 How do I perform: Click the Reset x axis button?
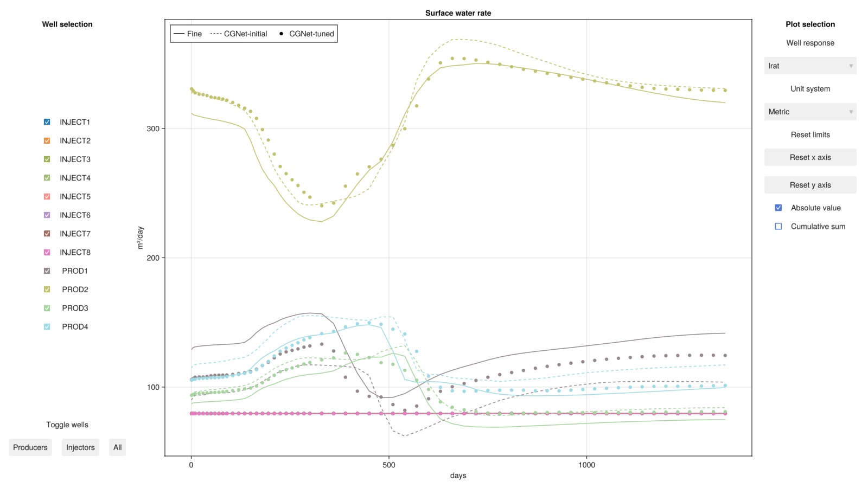pos(810,157)
